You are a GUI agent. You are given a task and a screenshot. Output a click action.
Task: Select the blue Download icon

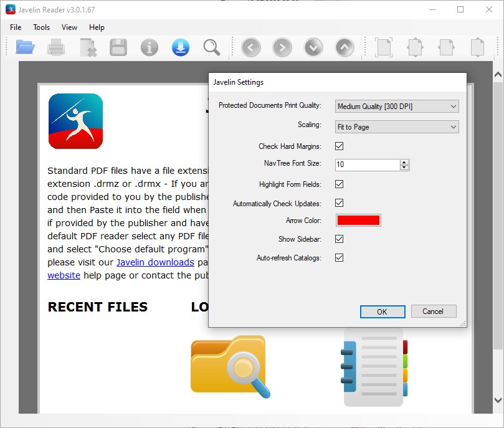tap(180, 47)
